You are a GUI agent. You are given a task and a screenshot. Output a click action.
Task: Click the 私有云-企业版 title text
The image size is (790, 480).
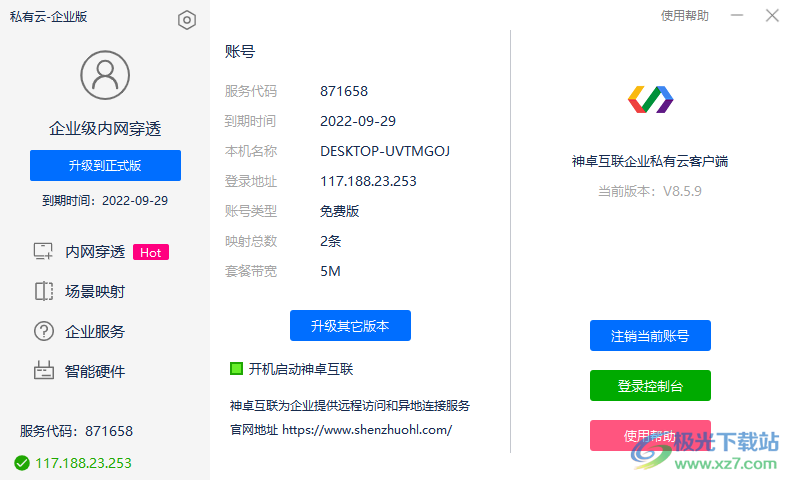click(x=48, y=17)
